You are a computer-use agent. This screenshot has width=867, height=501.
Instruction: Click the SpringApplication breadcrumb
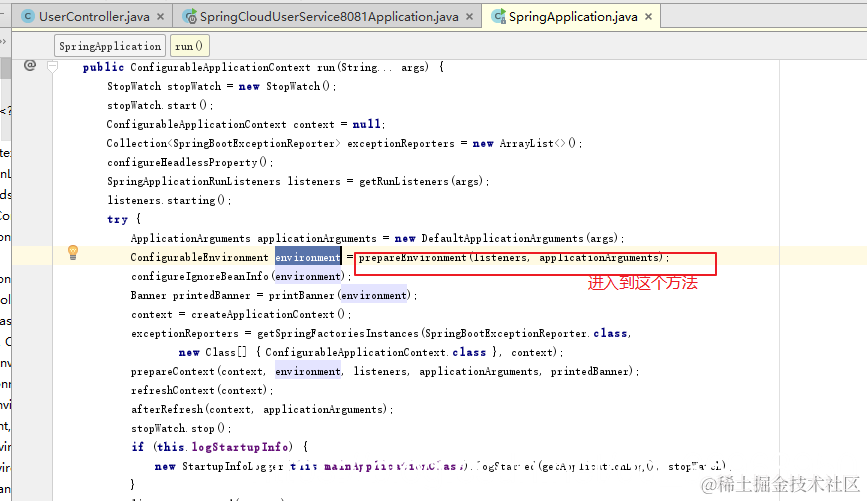pos(110,46)
